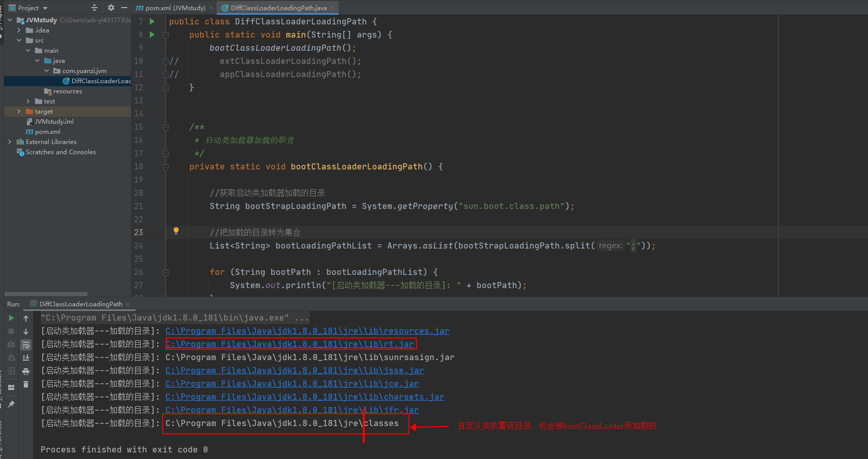Select the resources folder

click(63, 91)
